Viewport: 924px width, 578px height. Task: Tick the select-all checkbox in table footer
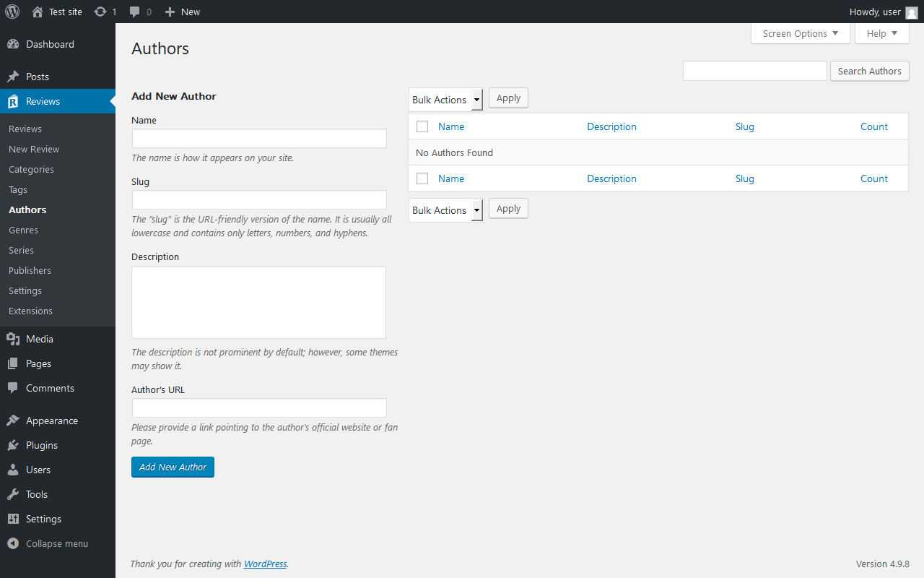(422, 178)
